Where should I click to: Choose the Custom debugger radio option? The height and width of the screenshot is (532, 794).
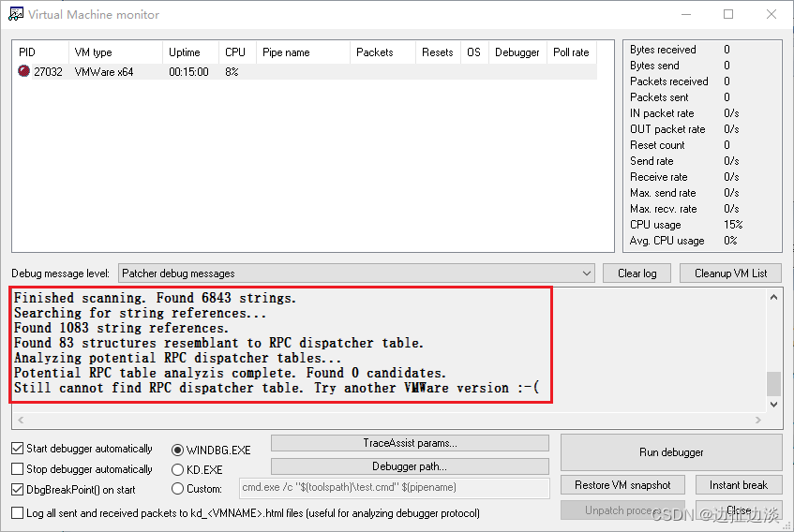(x=177, y=489)
